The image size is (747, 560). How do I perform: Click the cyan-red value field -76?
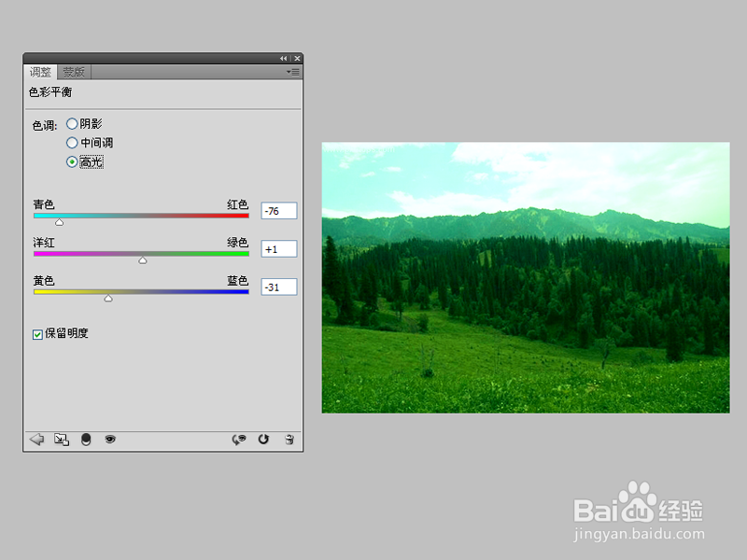click(x=279, y=211)
